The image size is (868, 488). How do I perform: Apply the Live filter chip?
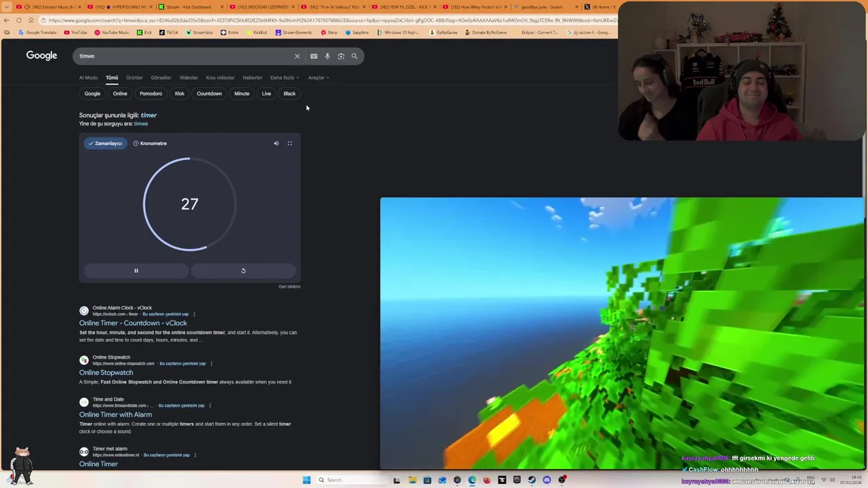coord(267,94)
